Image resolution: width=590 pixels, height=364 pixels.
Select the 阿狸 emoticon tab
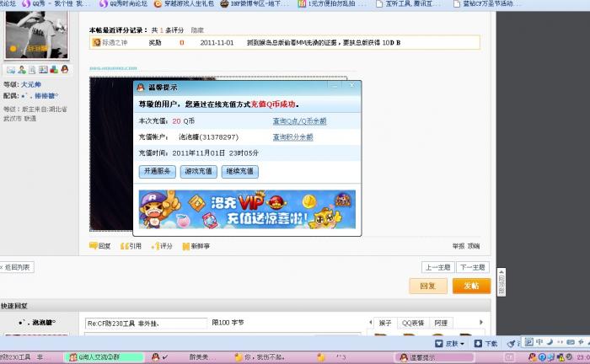pos(441,323)
